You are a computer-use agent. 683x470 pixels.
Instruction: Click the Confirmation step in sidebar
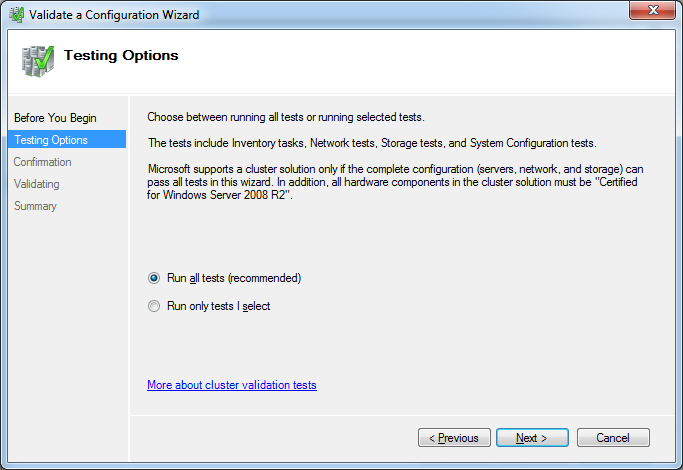point(42,162)
